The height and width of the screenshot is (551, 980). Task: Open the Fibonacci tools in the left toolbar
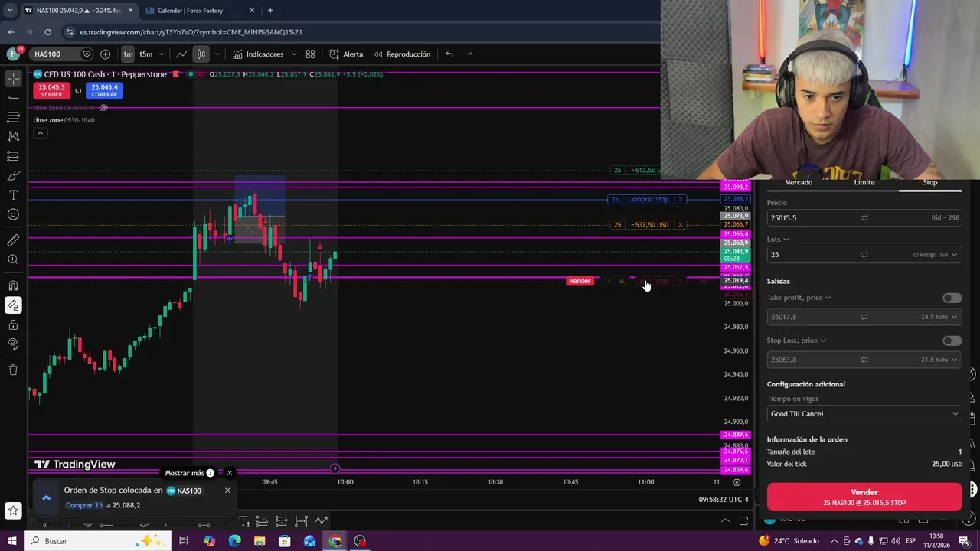click(13, 117)
